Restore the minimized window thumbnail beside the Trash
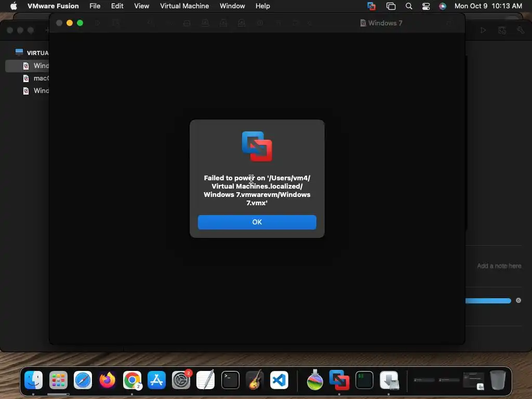Screen dimensions: 532x399 pos(473,381)
